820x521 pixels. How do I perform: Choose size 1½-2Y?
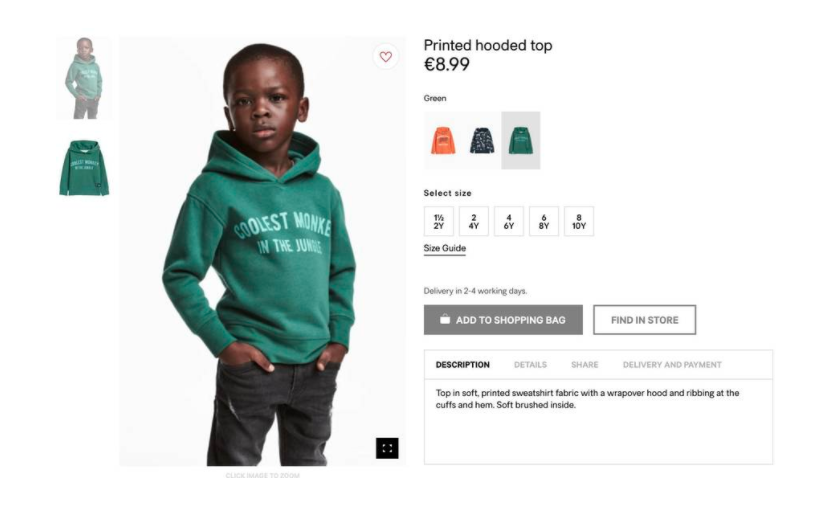click(439, 222)
